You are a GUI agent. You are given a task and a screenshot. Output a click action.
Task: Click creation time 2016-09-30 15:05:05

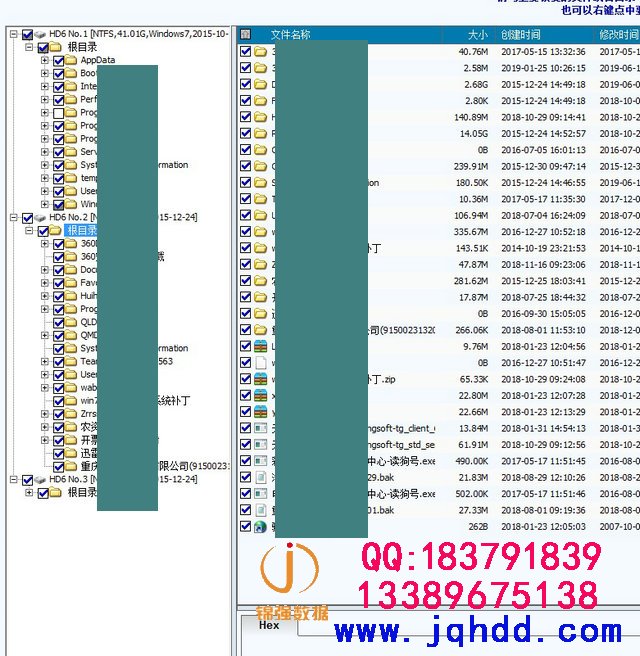[543, 314]
